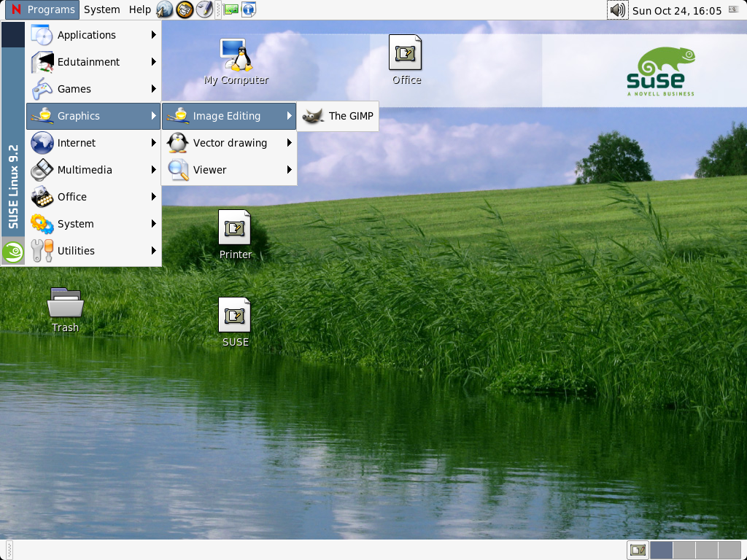Screen dimensions: 747x560
Task: Click the Edutainment graduation cap icon
Action: (x=42, y=62)
